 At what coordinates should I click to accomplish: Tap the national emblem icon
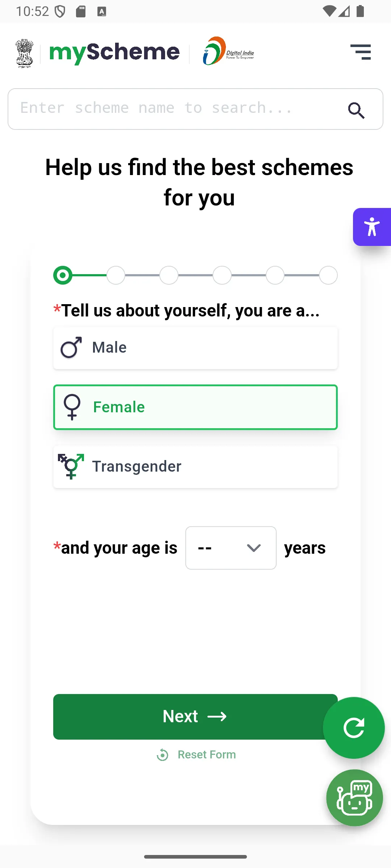click(x=24, y=53)
